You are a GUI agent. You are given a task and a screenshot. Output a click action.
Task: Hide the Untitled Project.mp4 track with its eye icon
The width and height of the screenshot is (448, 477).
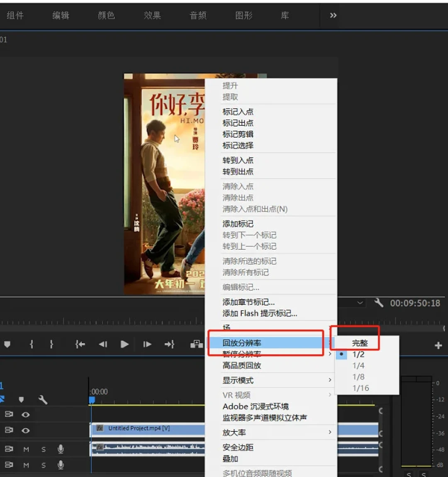pyautogui.click(x=26, y=431)
